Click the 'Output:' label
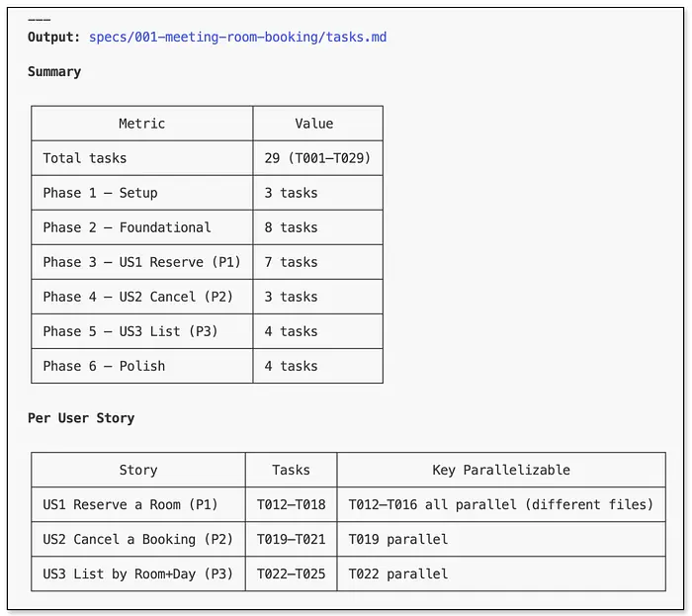Image resolution: width=692 pixels, height=616 pixels. pos(53,37)
